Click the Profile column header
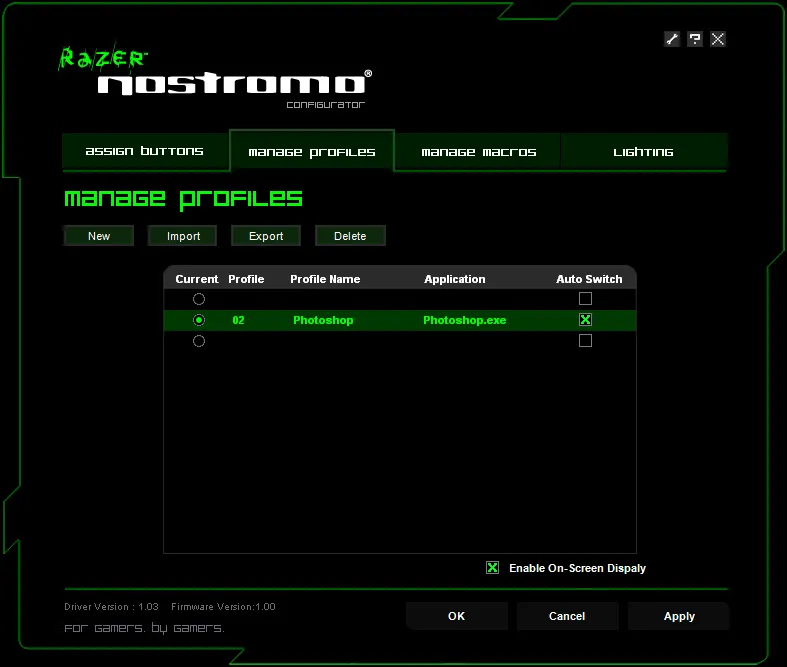The image size is (787, 667). 246,279
